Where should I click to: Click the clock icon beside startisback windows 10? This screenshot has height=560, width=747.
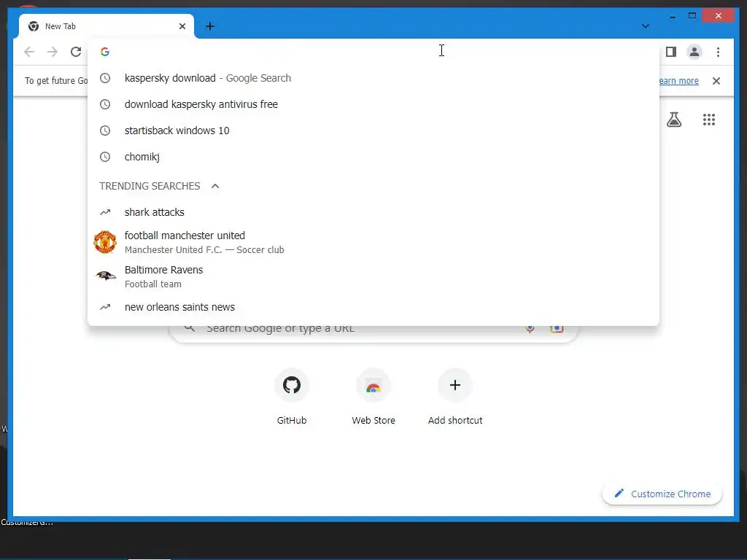pyautogui.click(x=105, y=131)
